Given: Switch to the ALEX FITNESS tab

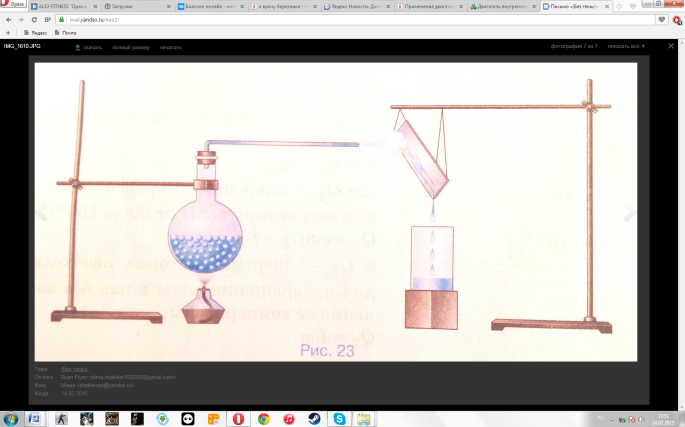Looking at the screenshot, I should tap(62, 7).
